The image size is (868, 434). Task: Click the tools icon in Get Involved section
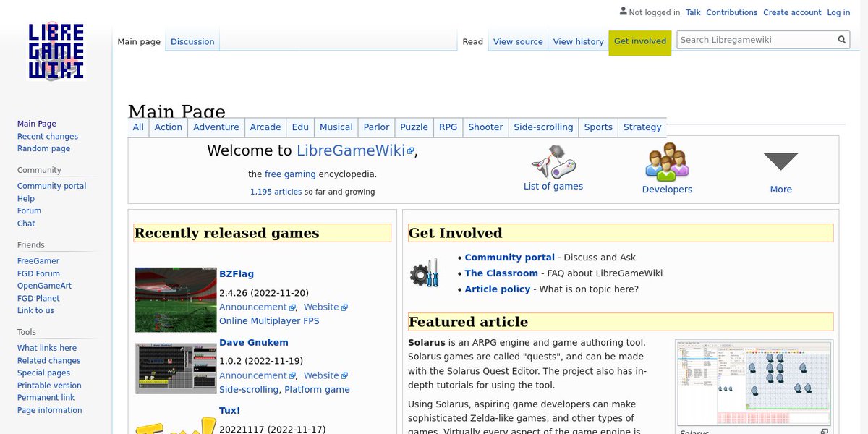point(426,273)
